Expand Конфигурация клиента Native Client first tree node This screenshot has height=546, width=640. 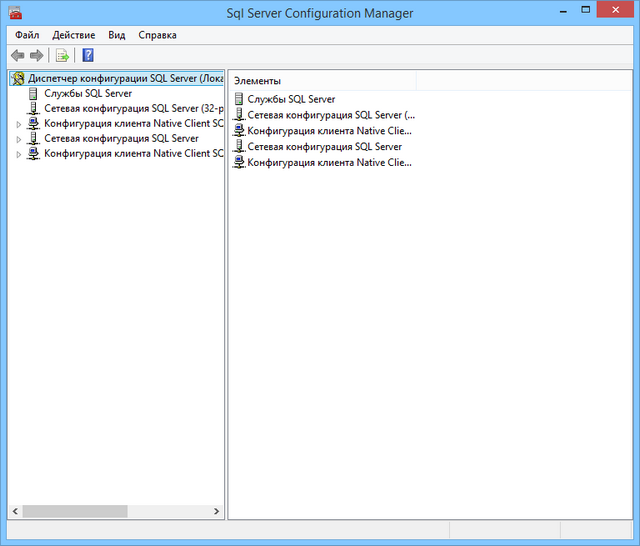tap(19, 124)
